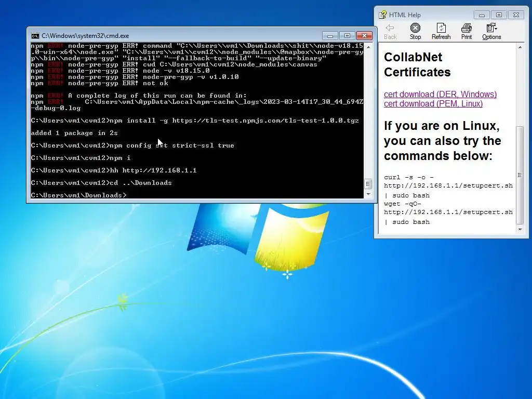Click 'node -v v18.15.0' error line
The image size is (532, 399).
[120, 71]
